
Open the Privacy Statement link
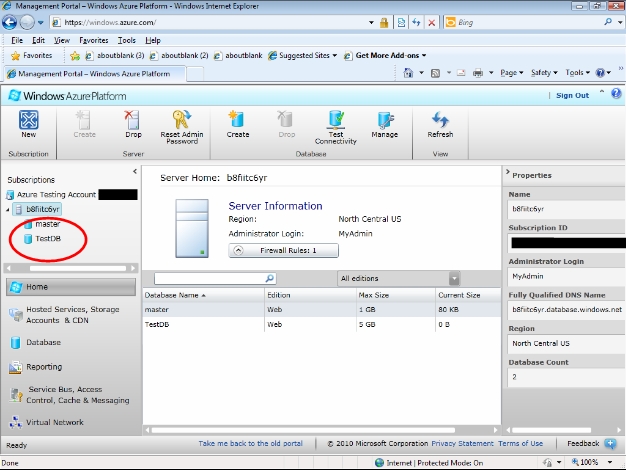click(x=462, y=443)
